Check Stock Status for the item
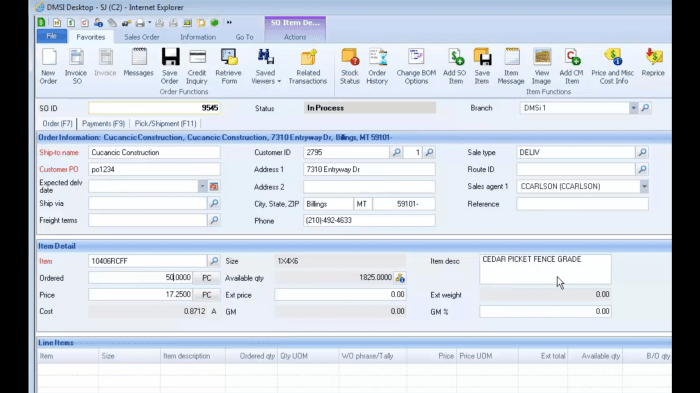Viewport: 700px width, 393px height. tap(350, 66)
